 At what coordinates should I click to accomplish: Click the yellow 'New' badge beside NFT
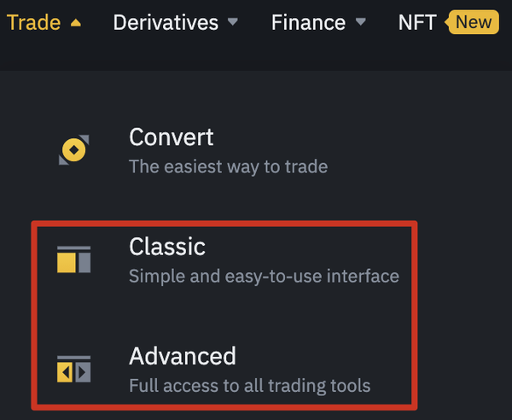tap(472, 21)
